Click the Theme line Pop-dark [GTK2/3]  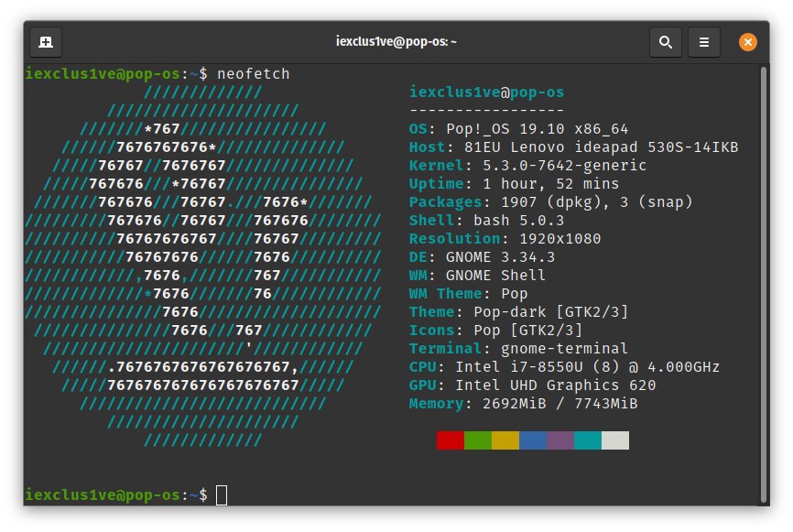[518, 312]
